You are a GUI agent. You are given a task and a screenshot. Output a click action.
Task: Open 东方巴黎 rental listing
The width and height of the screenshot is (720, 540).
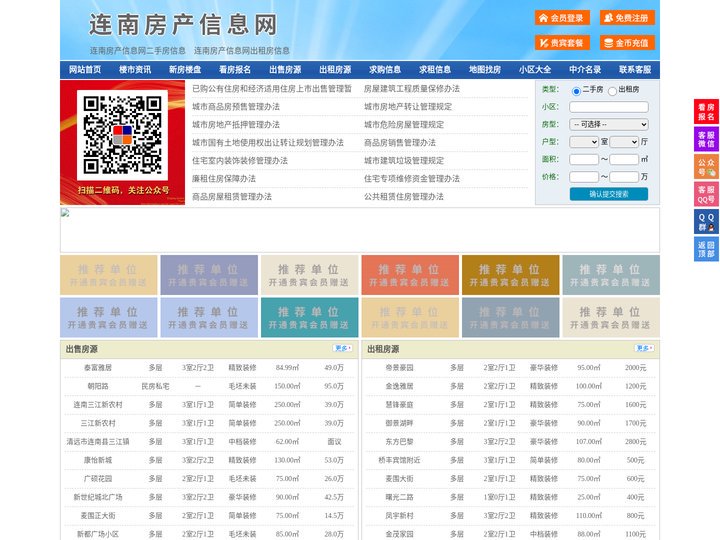pyautogui.click(x=399, y=441)
